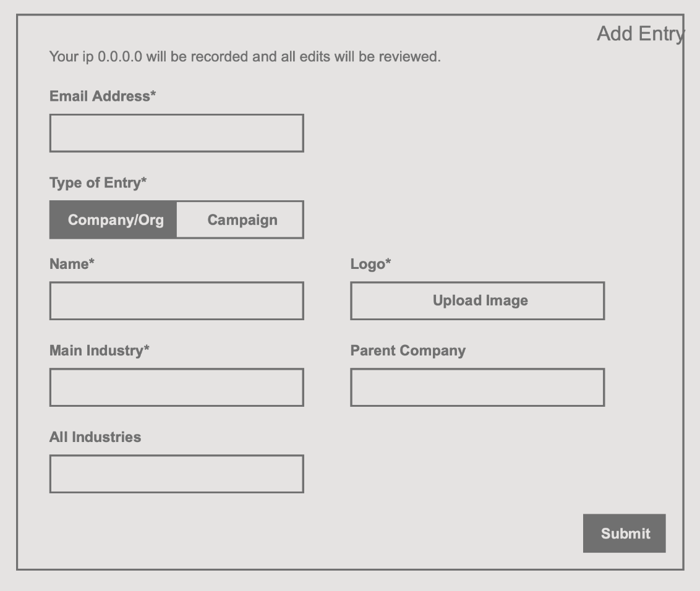Focus the Name text box

176,301
